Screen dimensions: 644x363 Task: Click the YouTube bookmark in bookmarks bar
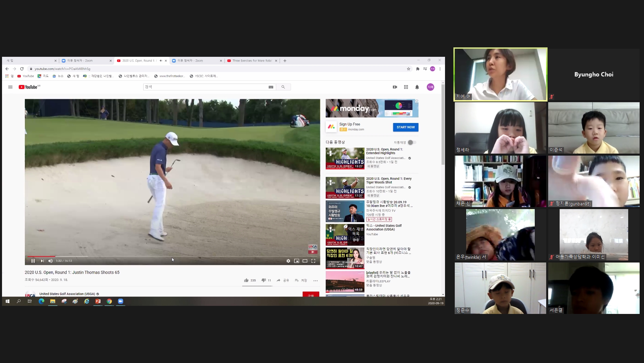pos(26,76)
